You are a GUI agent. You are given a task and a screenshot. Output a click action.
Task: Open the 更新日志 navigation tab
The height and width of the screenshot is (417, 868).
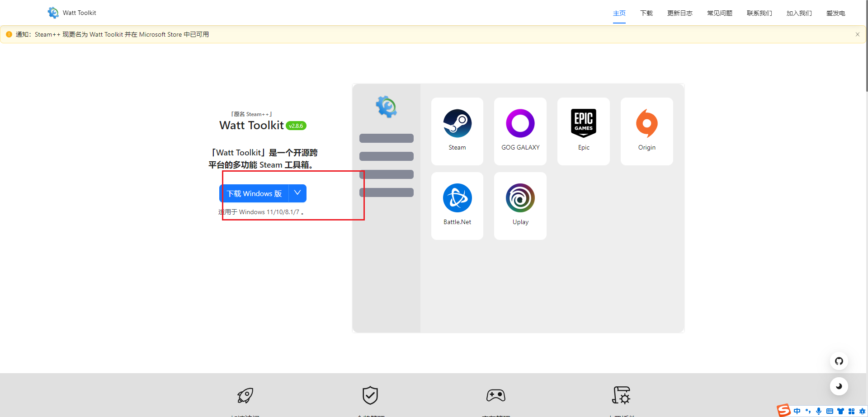(x=679, y=13)
